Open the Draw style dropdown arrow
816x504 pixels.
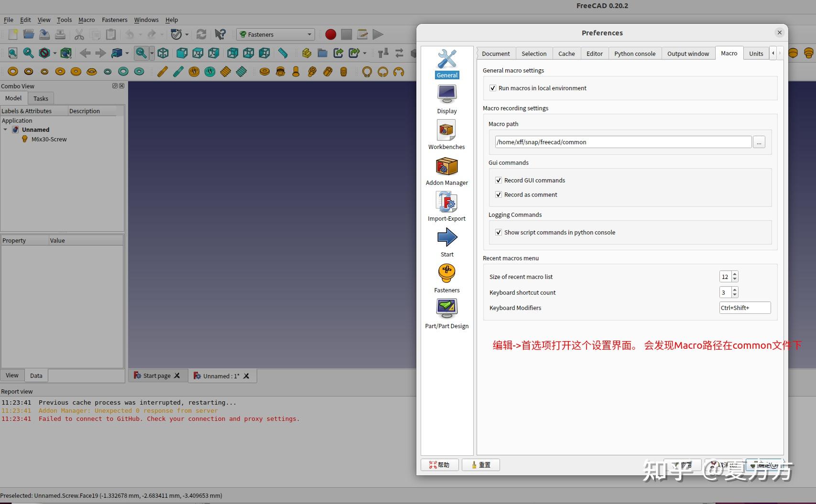click(54, 53)
